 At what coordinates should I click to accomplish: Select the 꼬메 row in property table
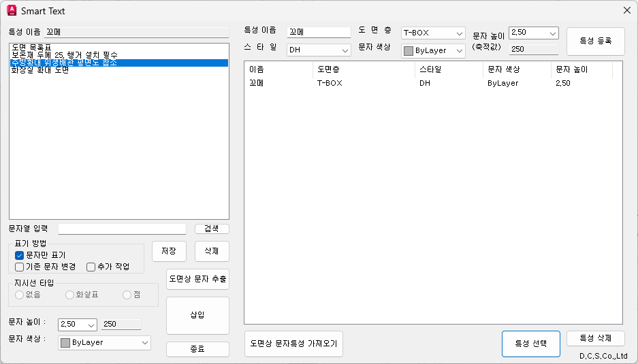257,83
